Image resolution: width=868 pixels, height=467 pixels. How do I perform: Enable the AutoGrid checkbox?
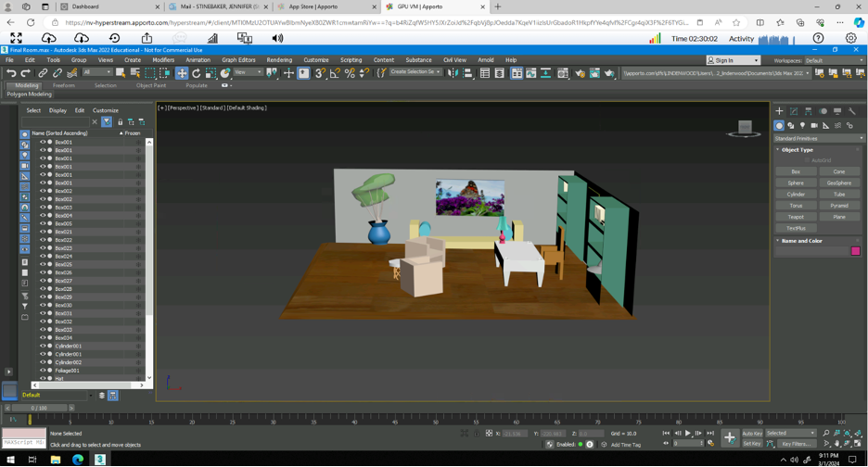click(808, 160)
